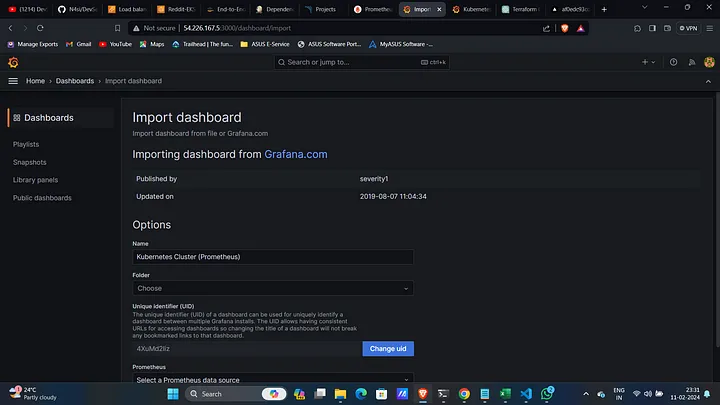Viewport: 720px width, 405px height.
Task: Click the address bar URL
Action: (x=237, y=28)
